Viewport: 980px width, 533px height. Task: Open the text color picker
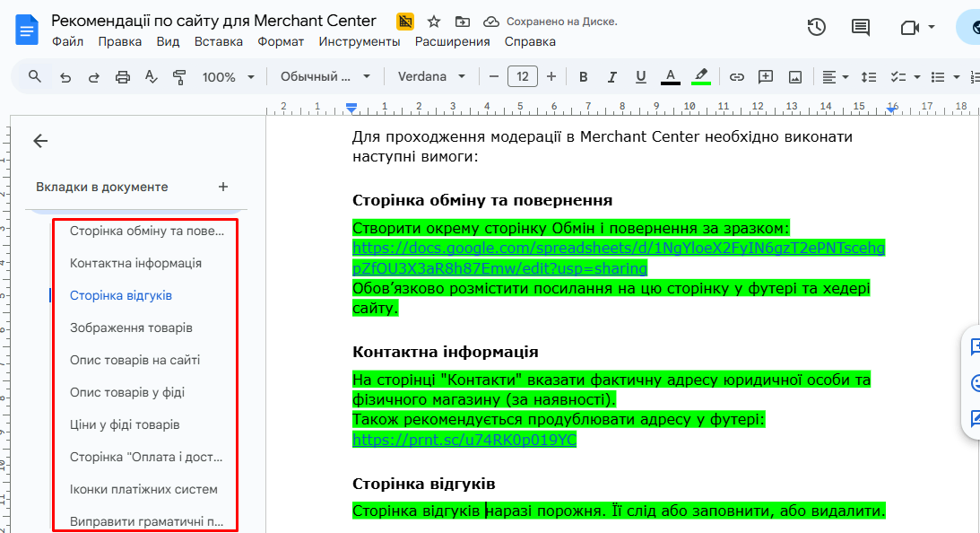[670, 77]
